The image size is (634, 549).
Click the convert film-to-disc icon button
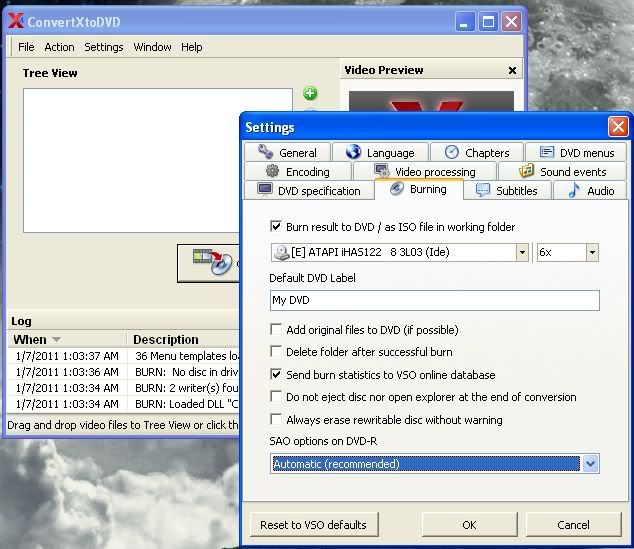pyautogui.click(x=209, y=263)
